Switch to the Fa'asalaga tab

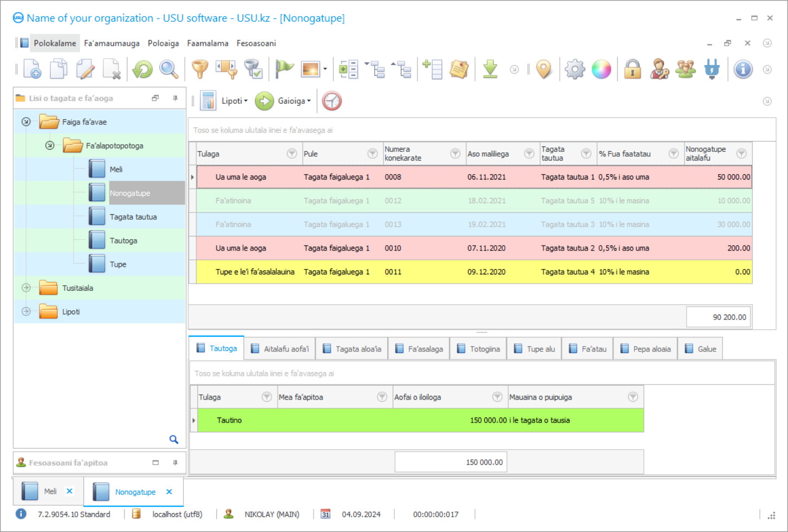(419, 349)
